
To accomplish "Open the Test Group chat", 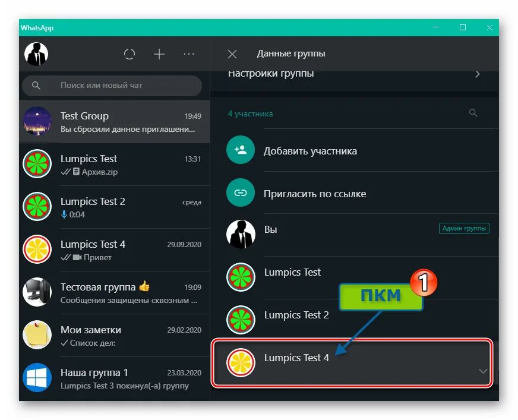I will pyautogui.click(x=114, y=122).
